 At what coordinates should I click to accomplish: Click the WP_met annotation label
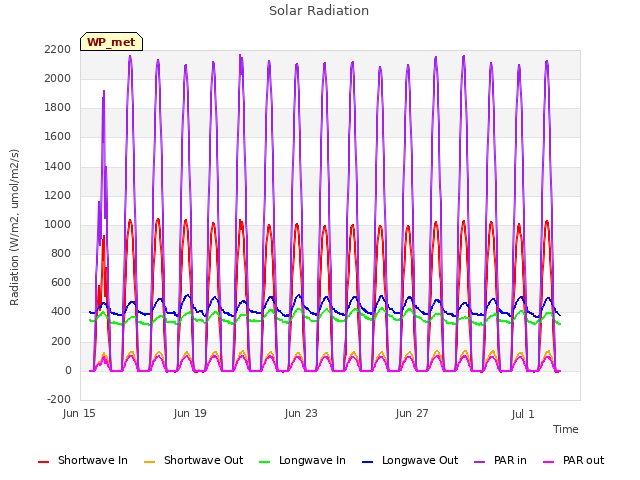click(x=111, y=42)
